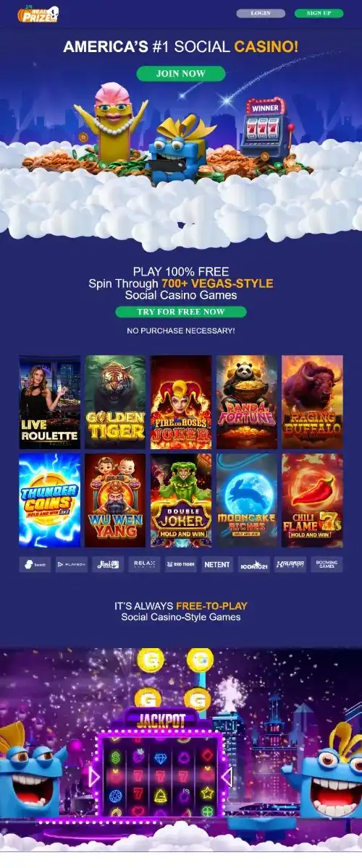Open Fire and Roses Joker game
The height and width of the screenshot is (868, 362).
[x=181, y=402]
